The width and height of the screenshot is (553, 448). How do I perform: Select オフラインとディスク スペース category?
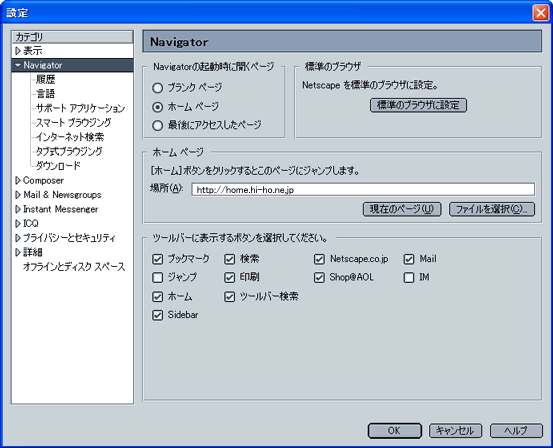[x=74, y=267]
